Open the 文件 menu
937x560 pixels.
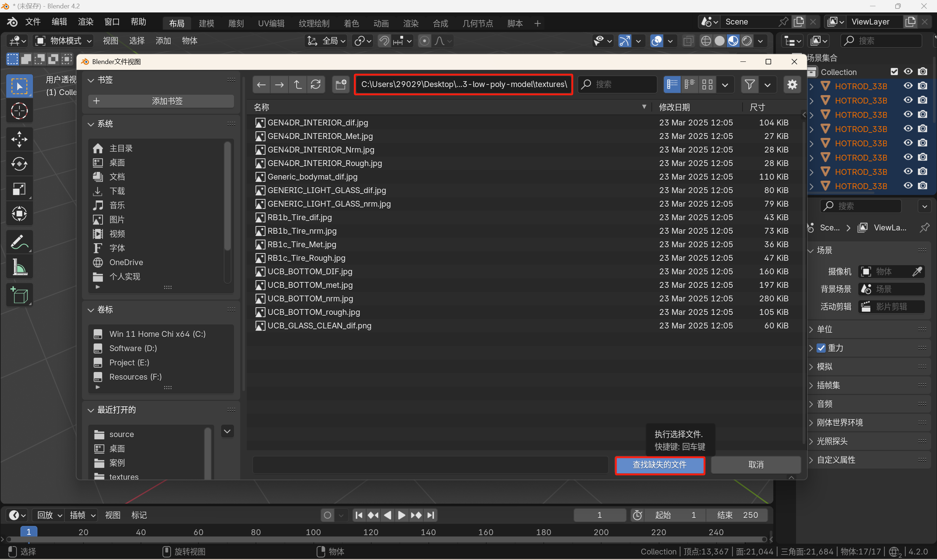click(x=33, y=22)
